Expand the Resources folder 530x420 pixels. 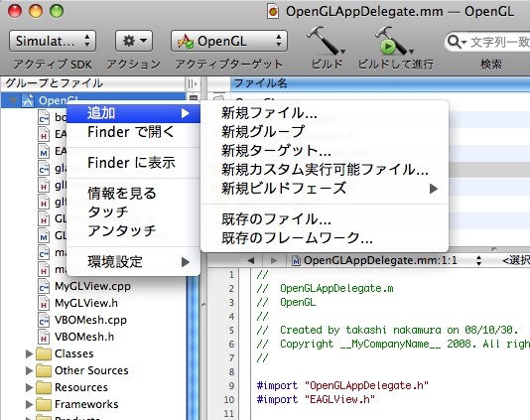(29, 387)
